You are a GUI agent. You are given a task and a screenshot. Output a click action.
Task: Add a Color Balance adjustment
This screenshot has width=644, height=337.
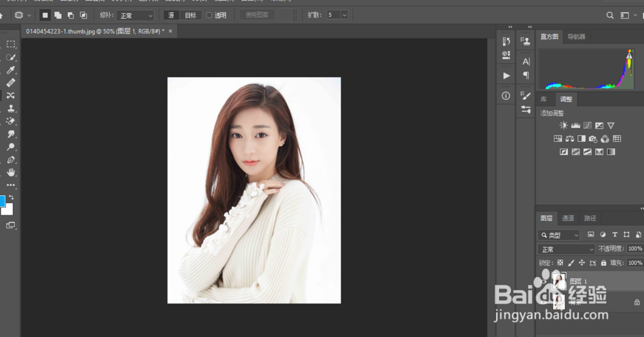point(570,139)
